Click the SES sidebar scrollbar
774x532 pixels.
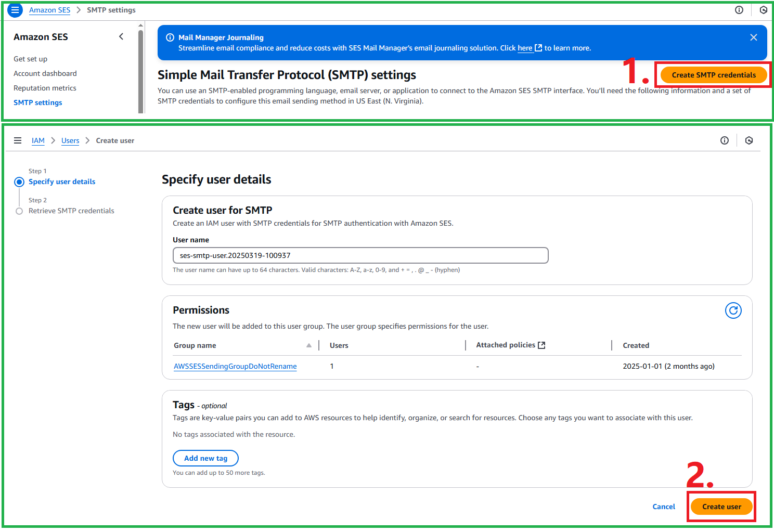(140, 71)
